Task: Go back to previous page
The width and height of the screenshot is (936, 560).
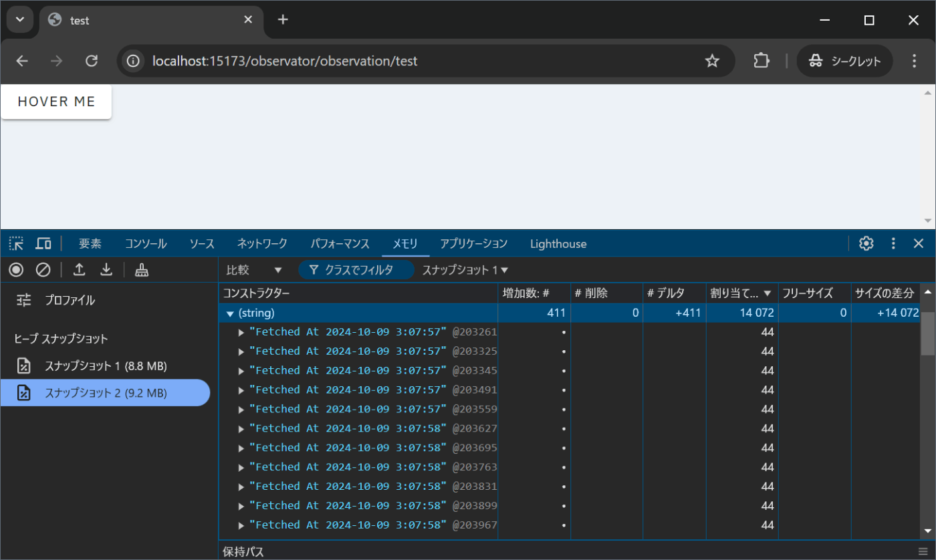Action: 22,61
